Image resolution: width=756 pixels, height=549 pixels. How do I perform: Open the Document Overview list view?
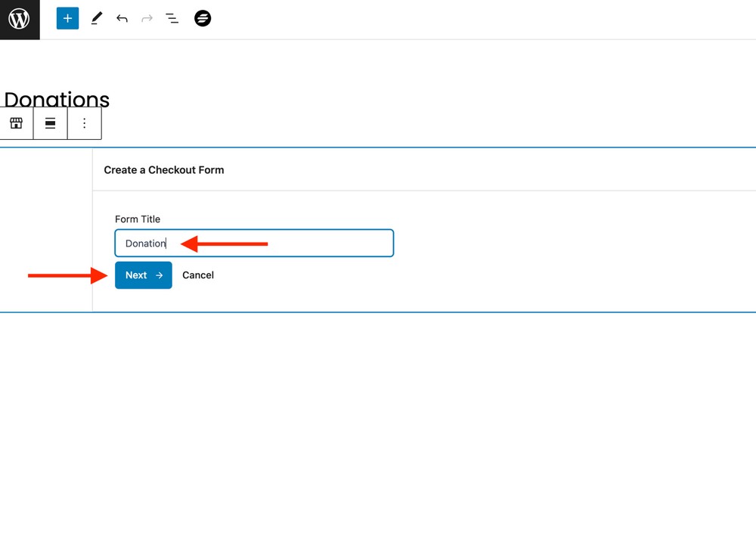click(172, 19)
